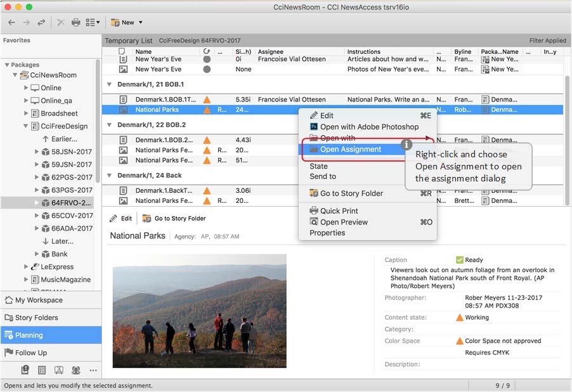This screenshot has height=392, width=572.
Task: Expand the 58JSN-2017 tree node
Action: point(36,152)
